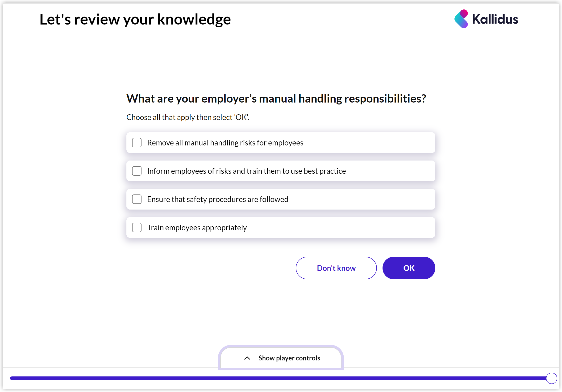The height and width of the screenshot is (392, 562).
Task: Click the progress bar's left starting end
Action: coord(12,378)
